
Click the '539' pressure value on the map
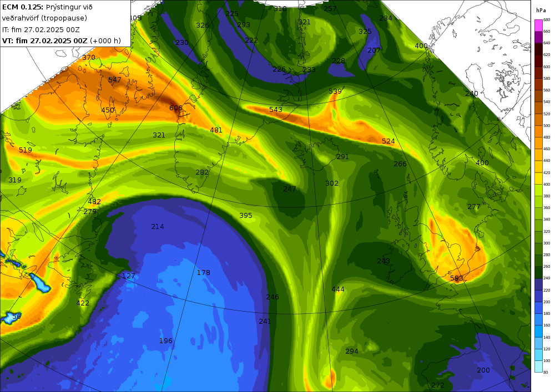coord(335,91)
